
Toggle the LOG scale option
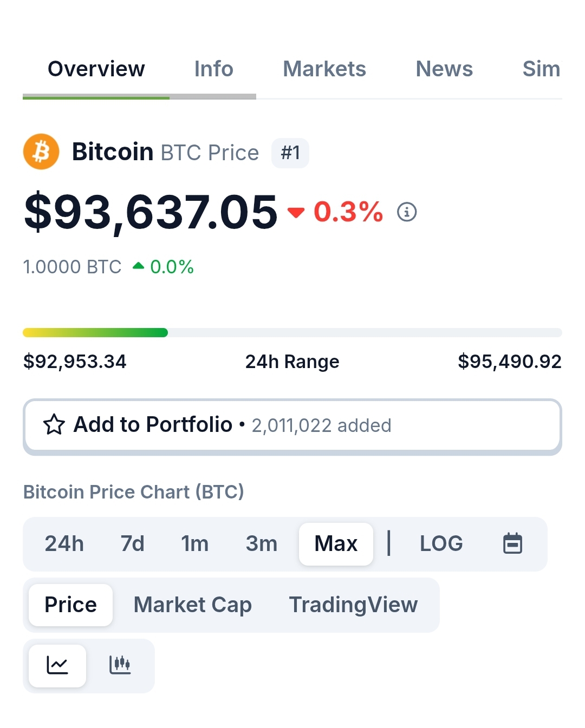pos(441,543)
